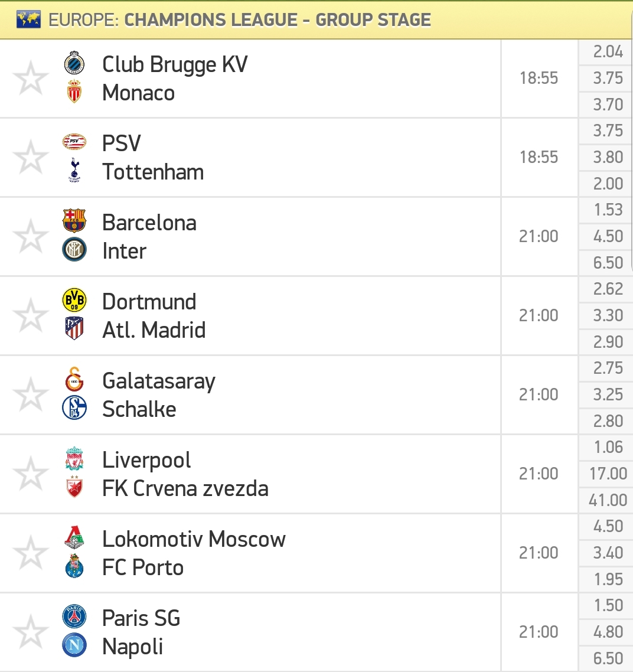Favorite the Club Brugge vs Monaco match
This screenshot has width=633, height=672.
[31, 78]
